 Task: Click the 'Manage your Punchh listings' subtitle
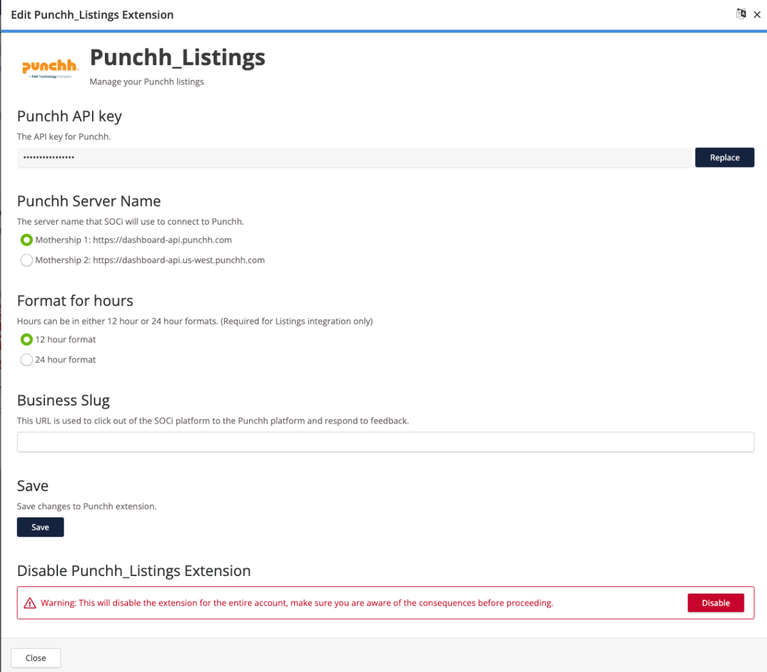click(147, 82)
